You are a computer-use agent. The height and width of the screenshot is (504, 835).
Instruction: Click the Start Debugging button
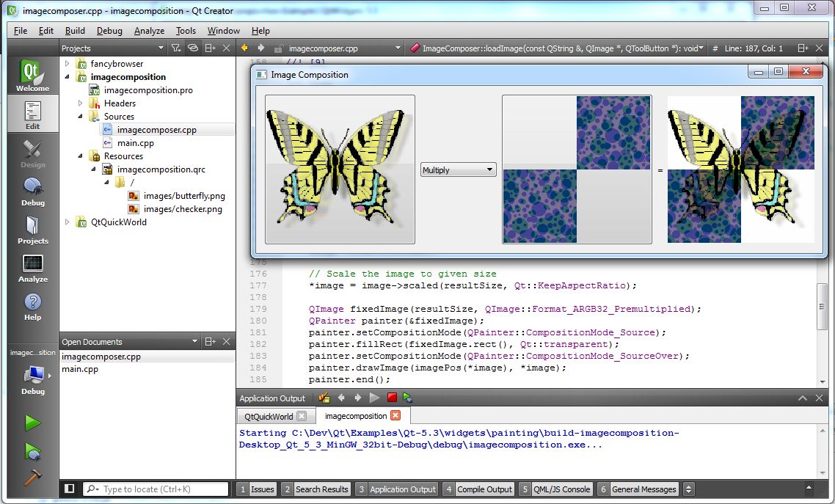(32, 451)
